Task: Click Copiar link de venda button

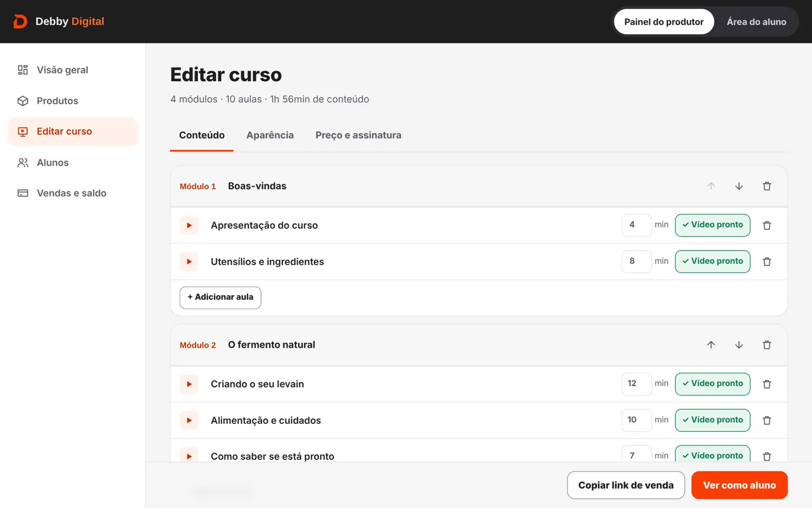Action: (x=626, y=485)
